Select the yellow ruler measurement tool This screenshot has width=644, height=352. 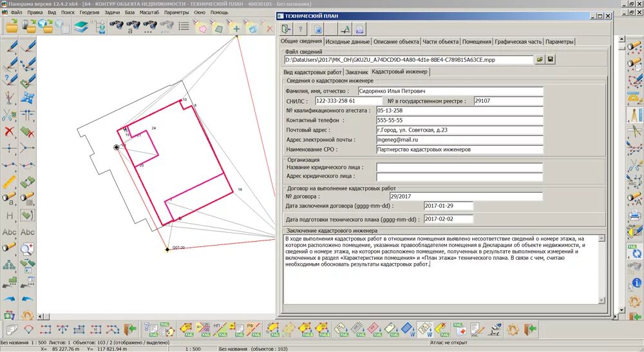click(x=9, y=182)
